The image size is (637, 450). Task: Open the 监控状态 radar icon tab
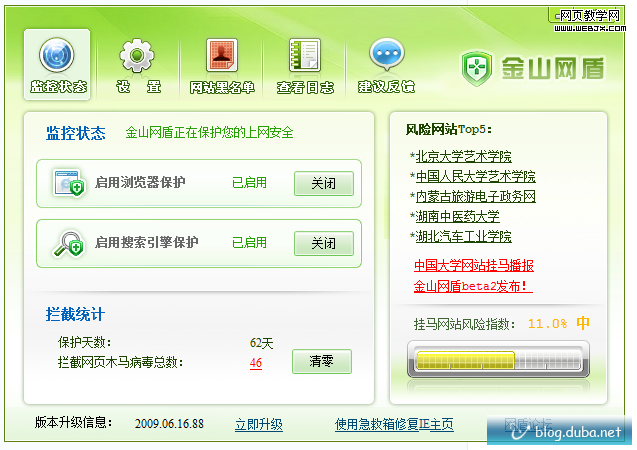pyautogui.click(x=58, y=56)
